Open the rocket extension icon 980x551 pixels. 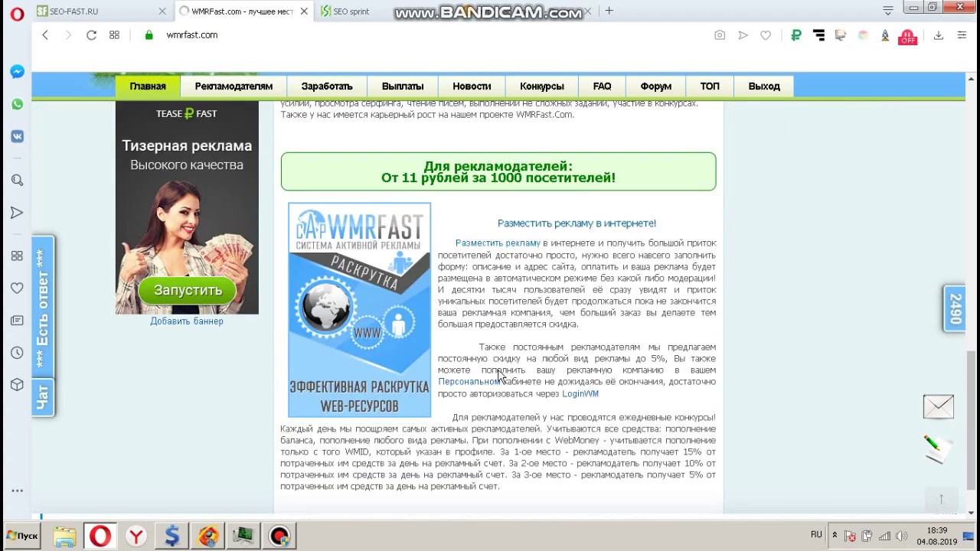tap(885, 35)
